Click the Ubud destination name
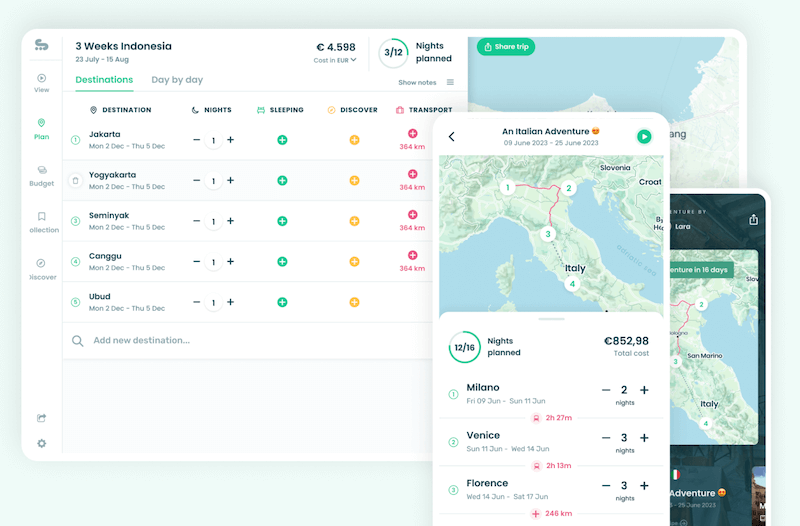Viewport: 800px width, 526px height. pos(99,296)
